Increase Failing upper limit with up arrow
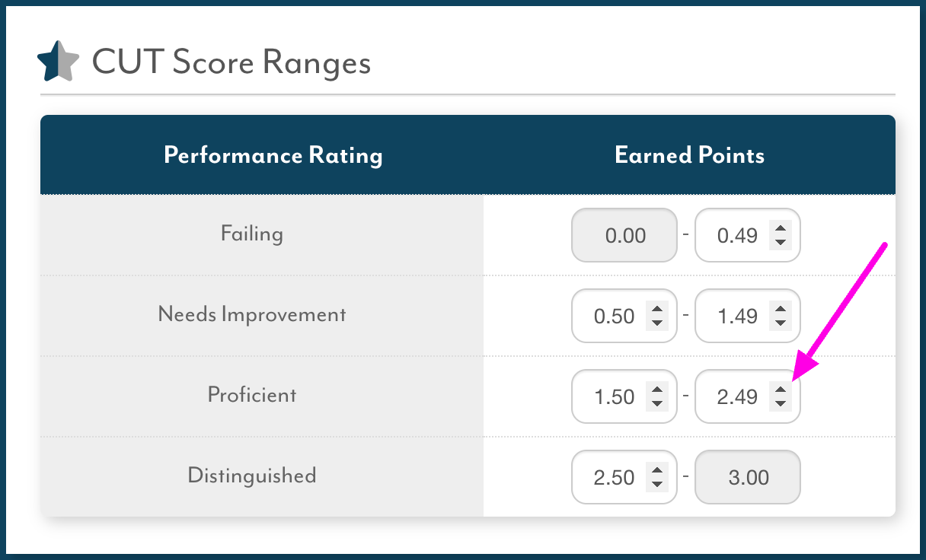This screenshot has width=926, height=560. (780, 228)
